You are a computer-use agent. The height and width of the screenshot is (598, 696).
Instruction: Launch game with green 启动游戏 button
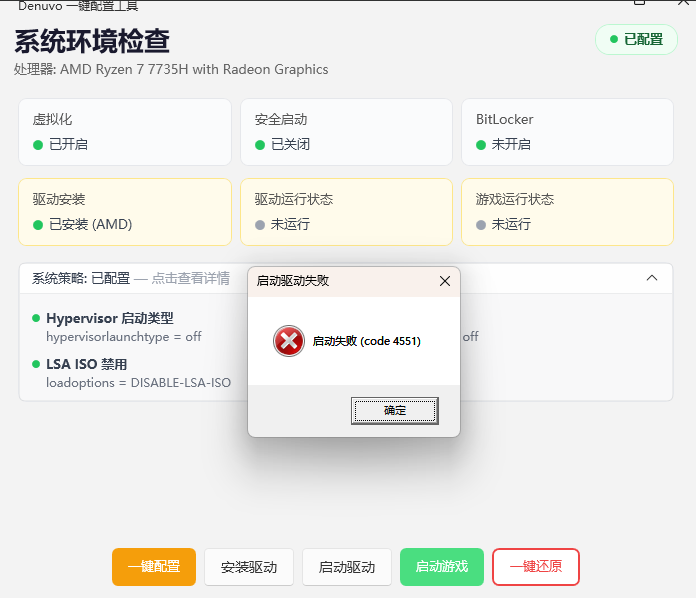tap(442, 567)
